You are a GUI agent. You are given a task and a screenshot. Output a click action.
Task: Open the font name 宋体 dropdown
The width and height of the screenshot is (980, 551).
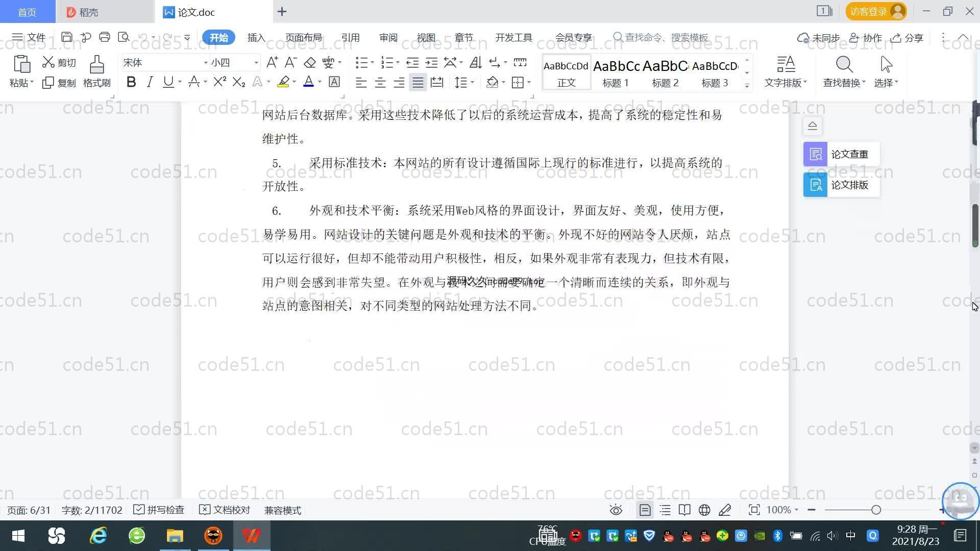[206, 63]
